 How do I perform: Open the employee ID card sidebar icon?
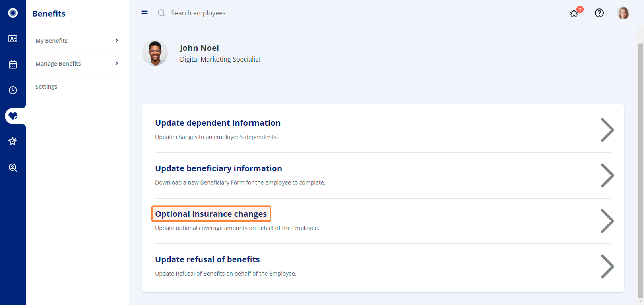13,38
